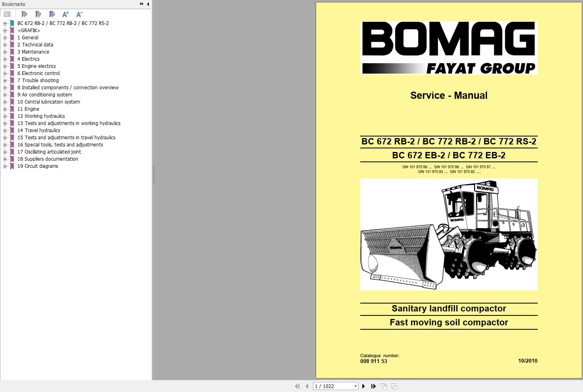
Task: Click the previous view icon
Action: 384,386
